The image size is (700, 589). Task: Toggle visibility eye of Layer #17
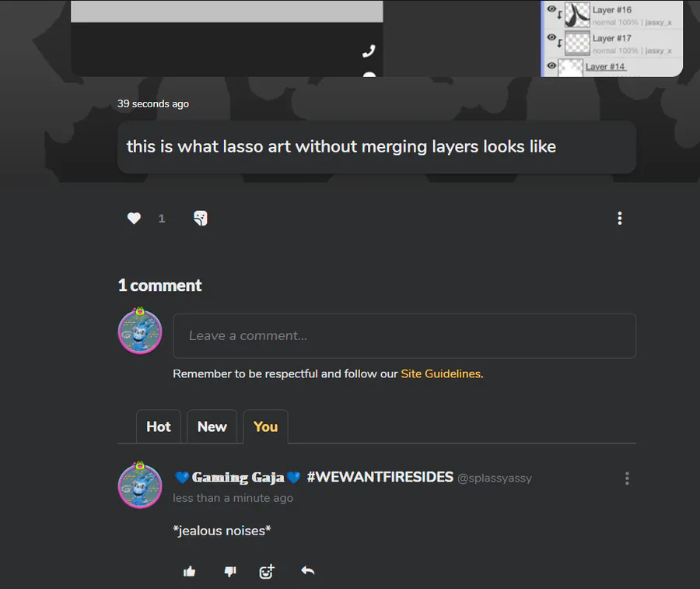tap(551, 37)
